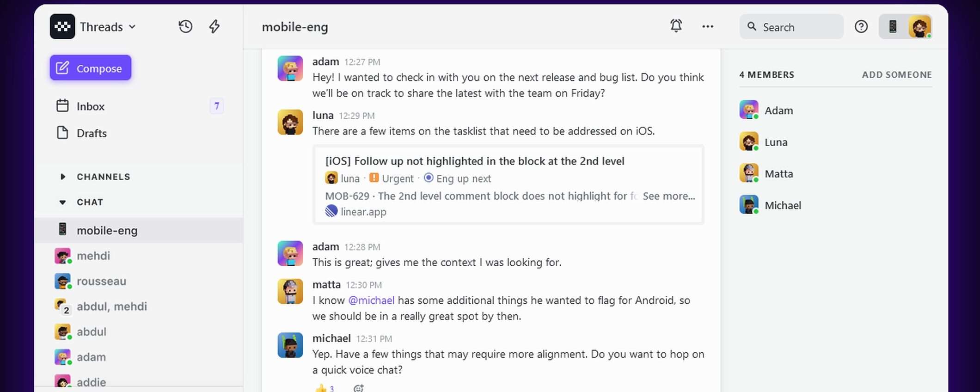
Task: Click the notification bell icon
Action: point(676,26)
